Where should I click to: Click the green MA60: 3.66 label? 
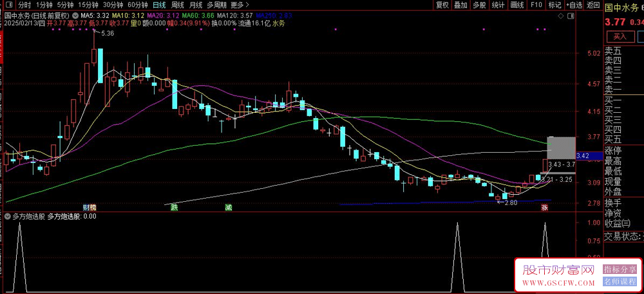(199, 16)
